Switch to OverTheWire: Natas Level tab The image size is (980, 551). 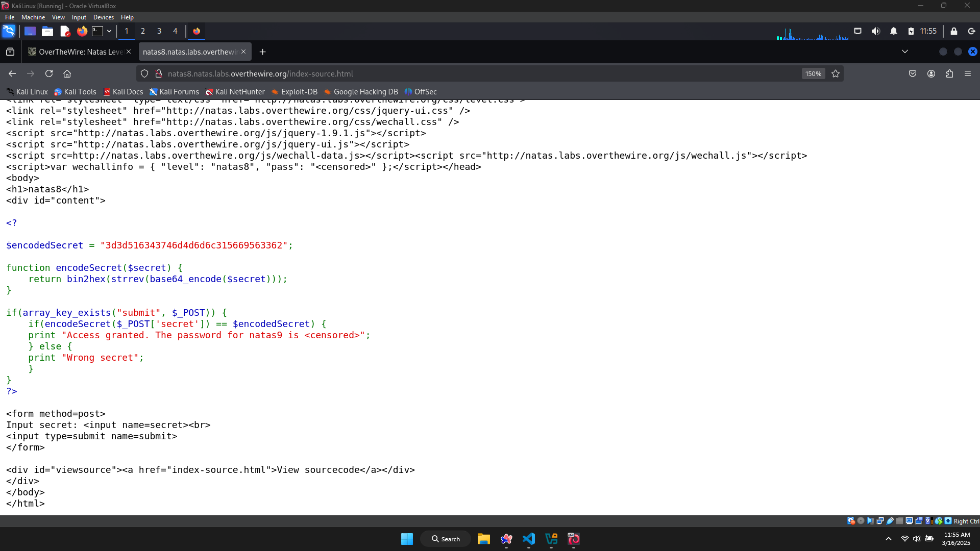[x=80, y=52]
